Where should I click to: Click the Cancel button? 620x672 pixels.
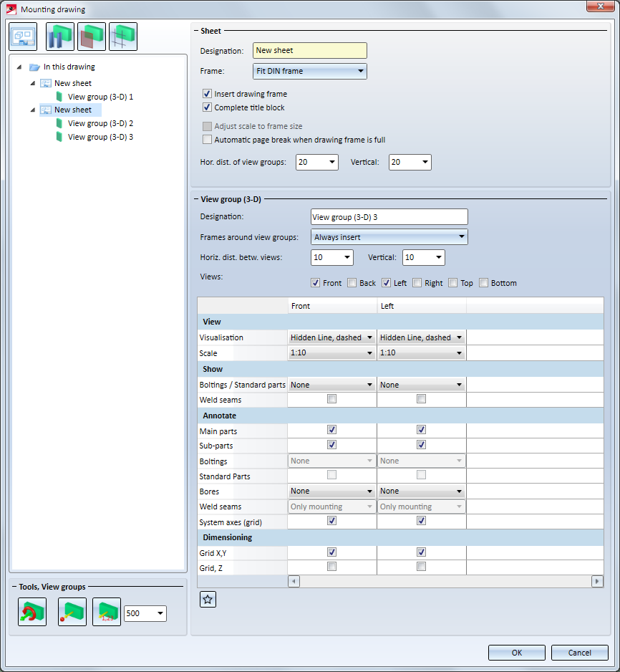coord(579,653)
